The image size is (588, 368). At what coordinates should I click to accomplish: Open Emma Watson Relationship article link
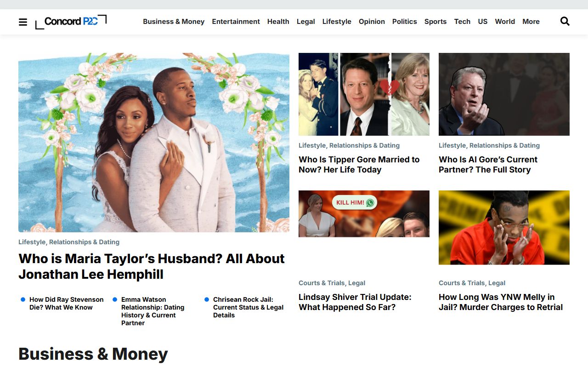153,311
